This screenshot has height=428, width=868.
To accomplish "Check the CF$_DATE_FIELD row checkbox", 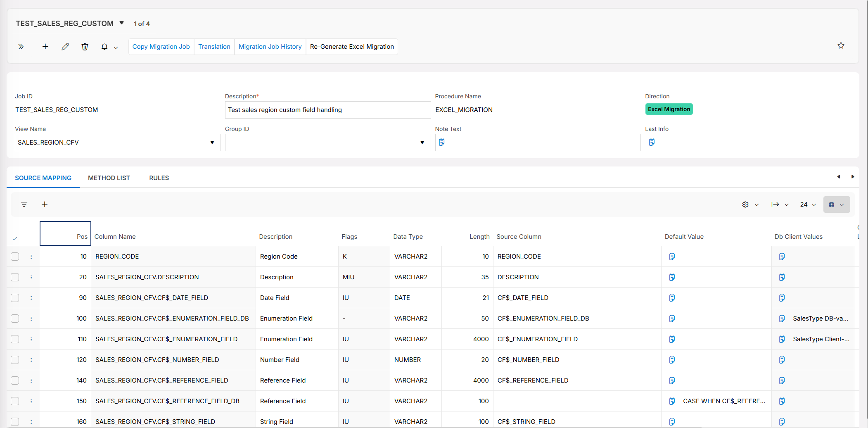I will (x=15, y=298).
